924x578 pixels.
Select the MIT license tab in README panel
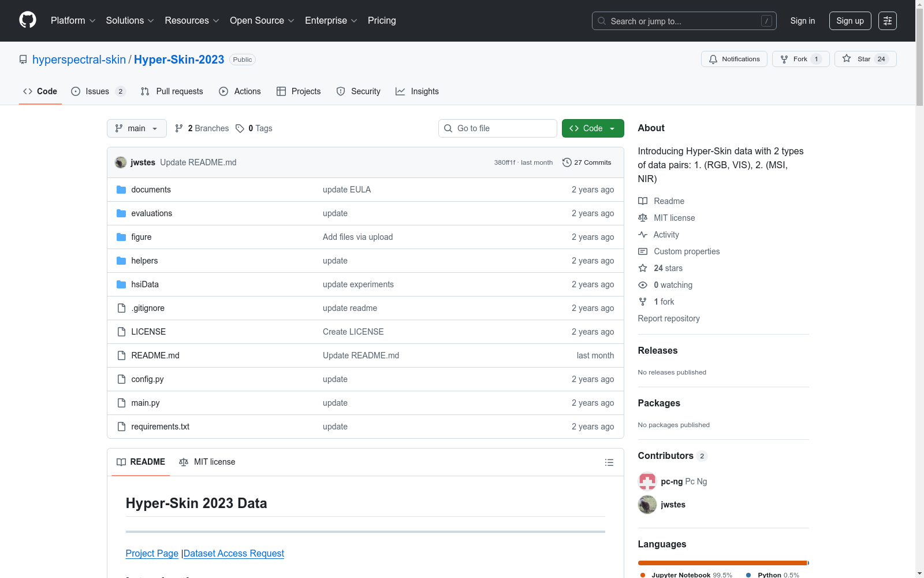pyautogui.click(x=207, y=462)
